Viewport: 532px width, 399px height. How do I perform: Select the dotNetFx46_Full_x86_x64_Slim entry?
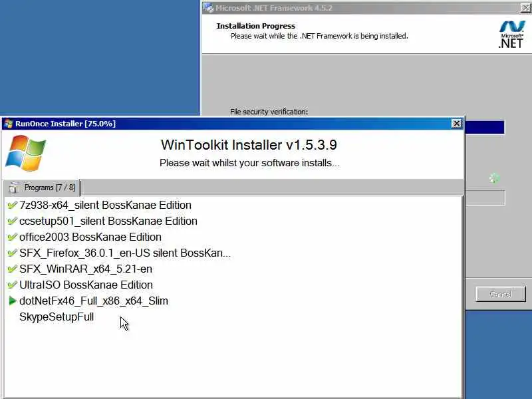(x=94, y=301)
